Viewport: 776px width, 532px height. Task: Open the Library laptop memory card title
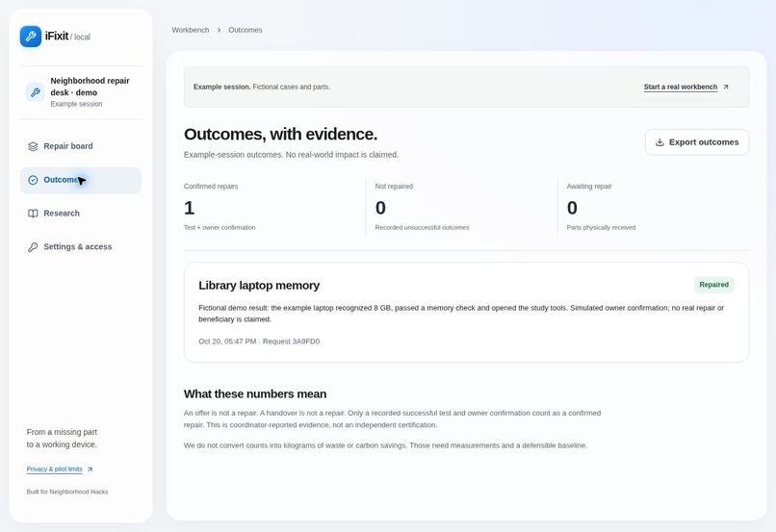coord(259,286)
